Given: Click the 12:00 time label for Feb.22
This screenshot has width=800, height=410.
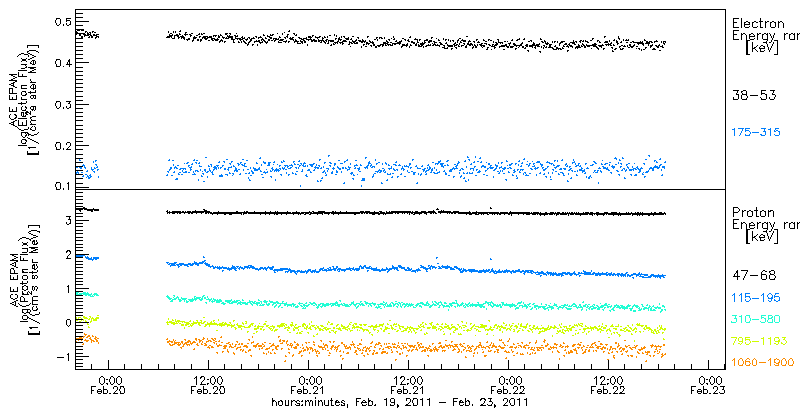Looking at the screenshot, I should (x=608, y=380).
